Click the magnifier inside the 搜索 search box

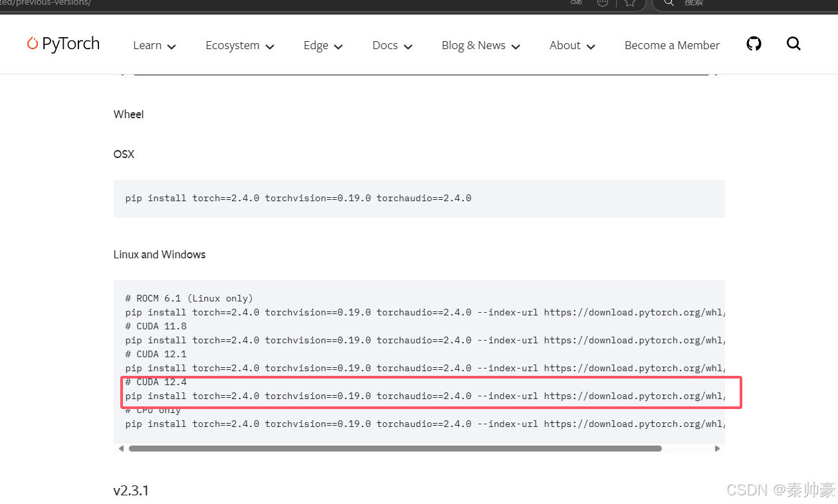(x=668, y=3)
